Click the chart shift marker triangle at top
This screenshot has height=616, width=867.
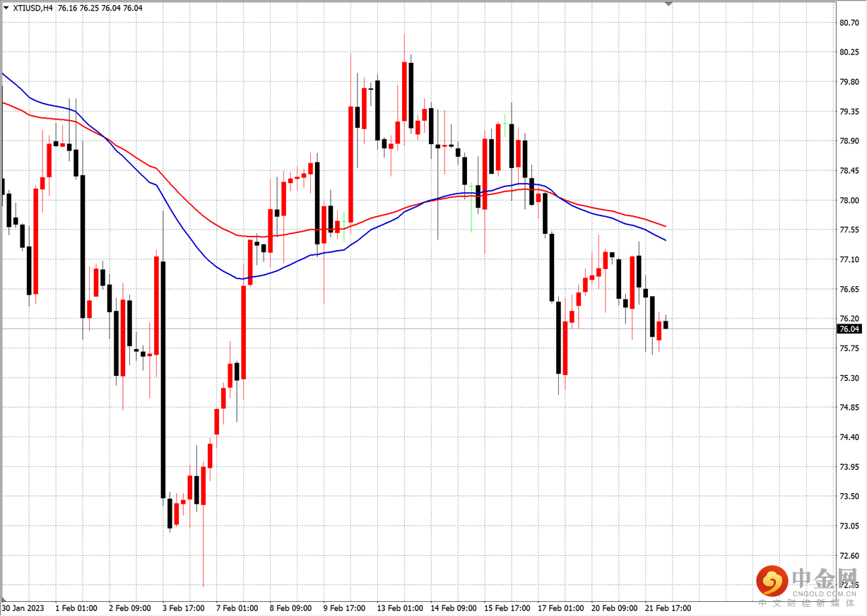[668, 4]
